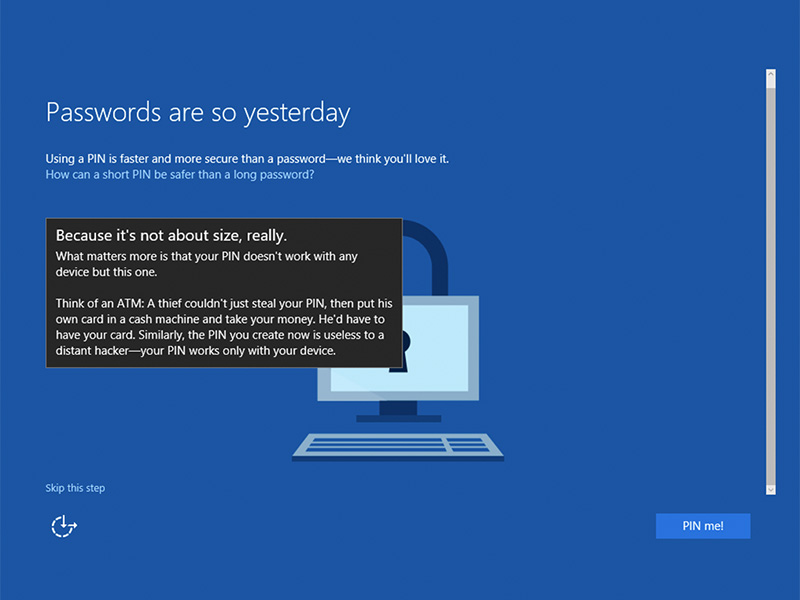Viewport: 800px width, 600px height.
Task: Click 'Using a PIN is faster' description text
Action: (254, 159)
